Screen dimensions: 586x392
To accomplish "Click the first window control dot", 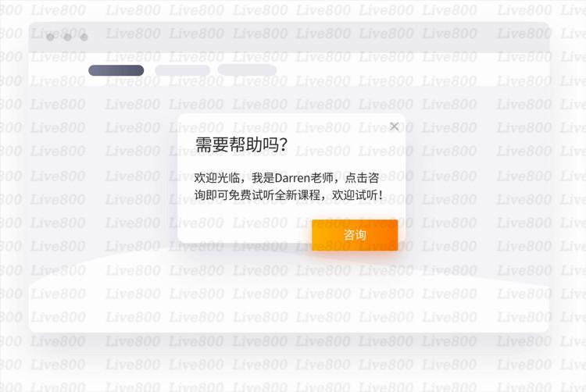I will [51, 37].
